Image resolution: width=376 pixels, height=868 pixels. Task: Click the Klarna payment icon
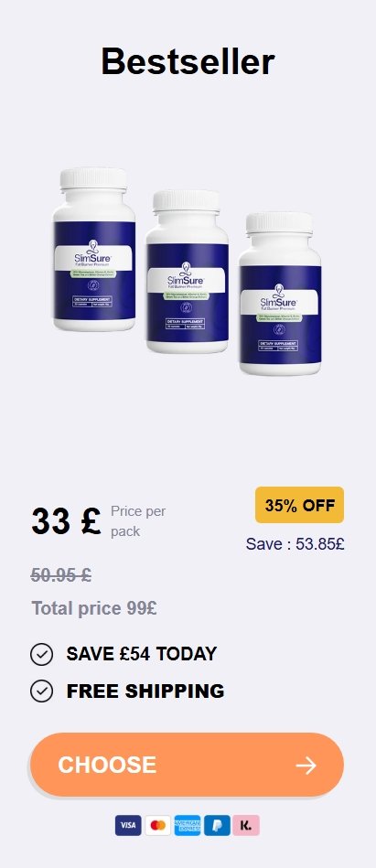click(x=246, y=825)
